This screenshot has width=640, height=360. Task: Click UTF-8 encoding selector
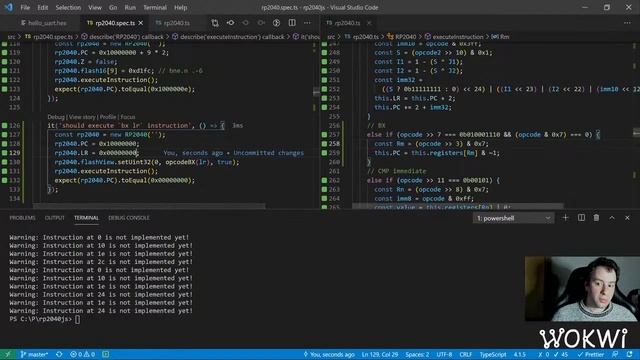444,354
